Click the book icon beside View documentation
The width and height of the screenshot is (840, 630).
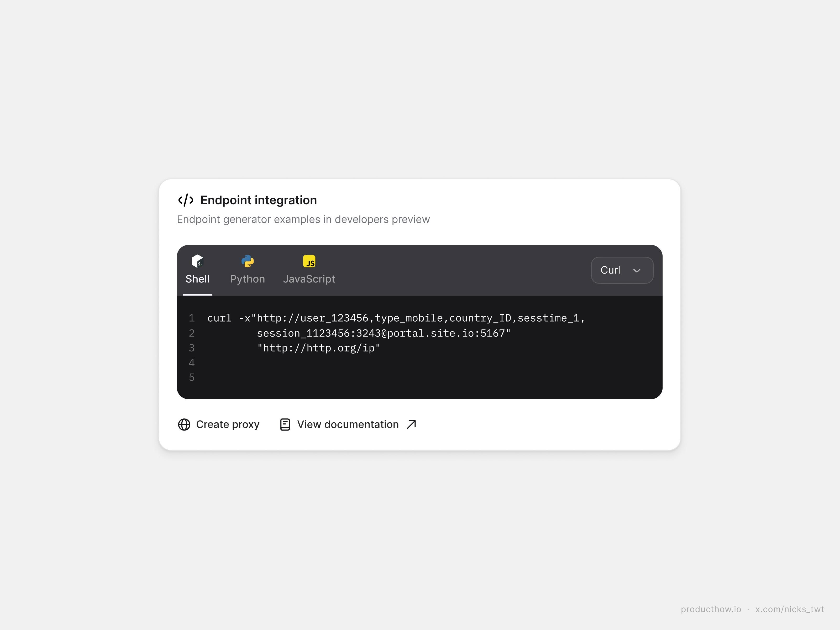[x=285, y=424]
